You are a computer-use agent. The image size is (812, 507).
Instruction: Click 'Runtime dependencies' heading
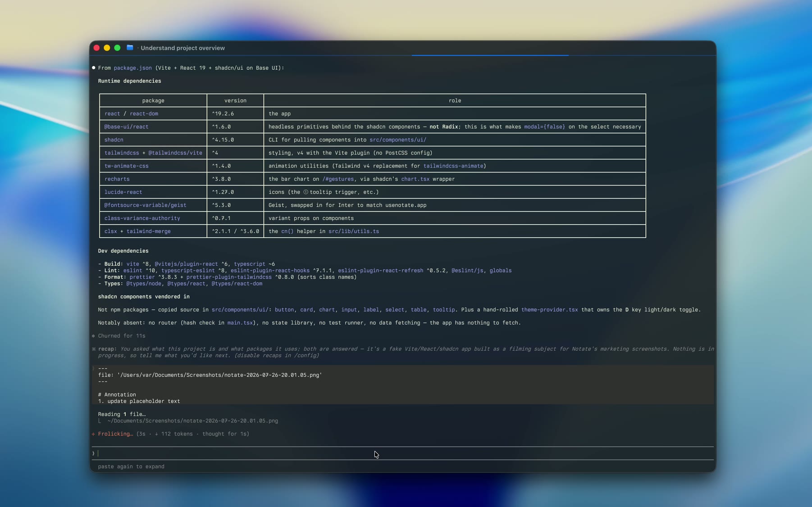[129, 81]
